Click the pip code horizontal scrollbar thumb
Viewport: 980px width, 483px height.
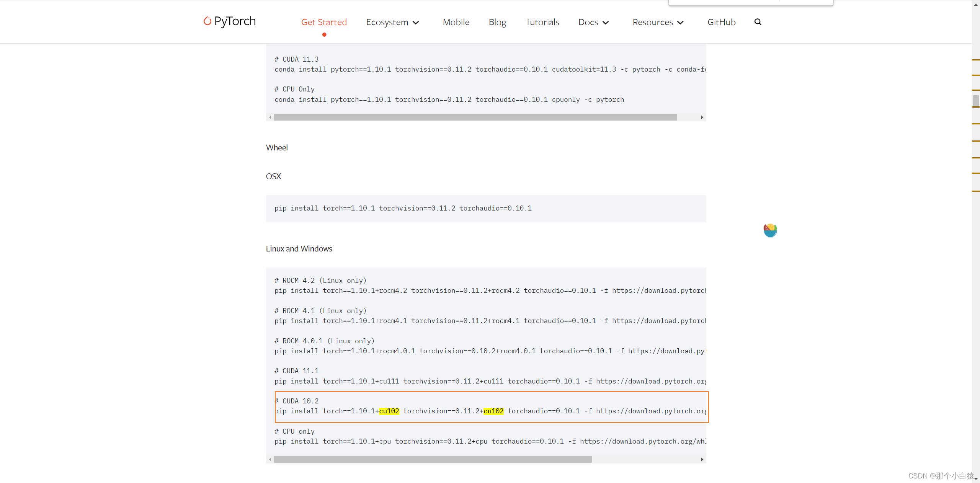(433, 459)
